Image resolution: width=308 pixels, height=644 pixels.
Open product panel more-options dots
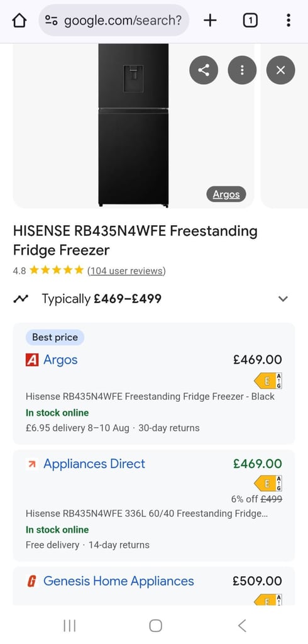click(x=242, y=70)
